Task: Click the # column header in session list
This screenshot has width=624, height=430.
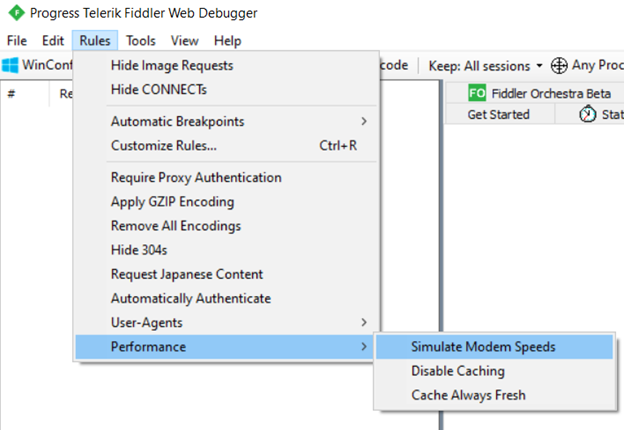Action: pyautogui.click(x=25, y=94)
